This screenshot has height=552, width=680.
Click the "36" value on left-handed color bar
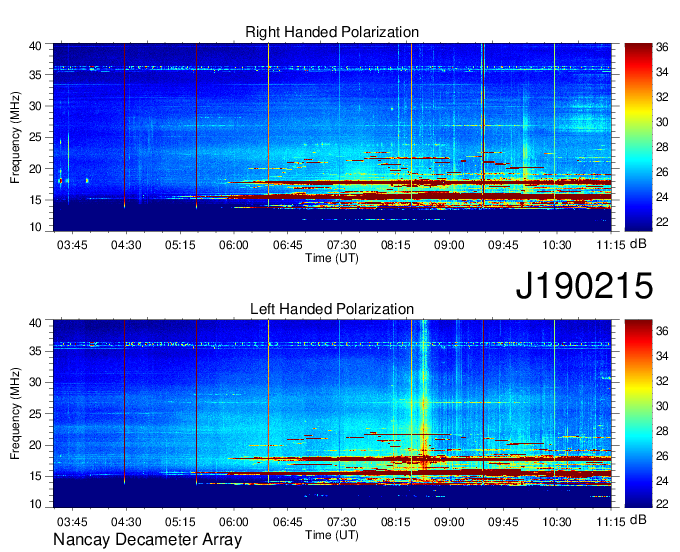click(662, 331)
